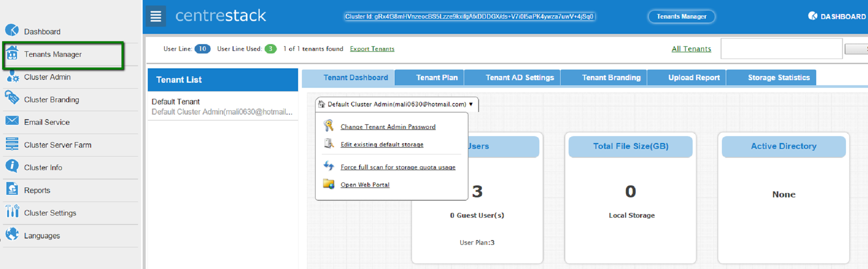868x269 pixels.
Task: Click Edit existing default storage link
Action: point(382,145)
